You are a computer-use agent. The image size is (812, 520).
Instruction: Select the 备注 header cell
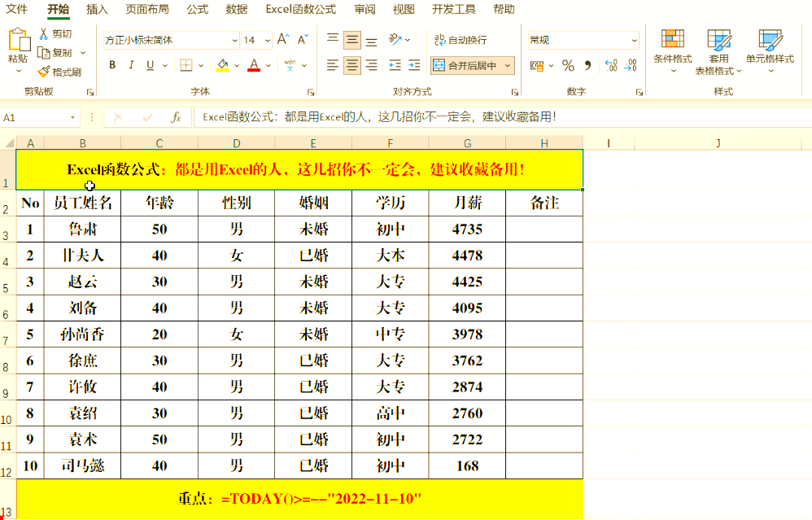[544, 203]
